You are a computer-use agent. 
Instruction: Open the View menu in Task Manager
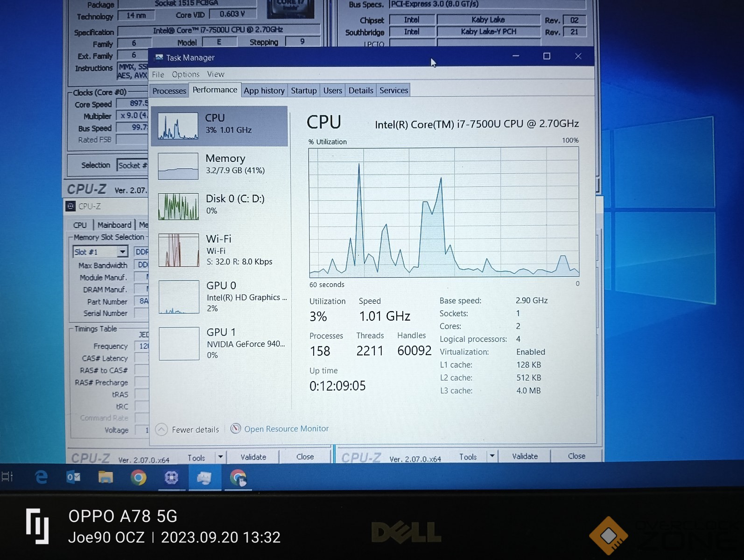[x=216, y=75]
